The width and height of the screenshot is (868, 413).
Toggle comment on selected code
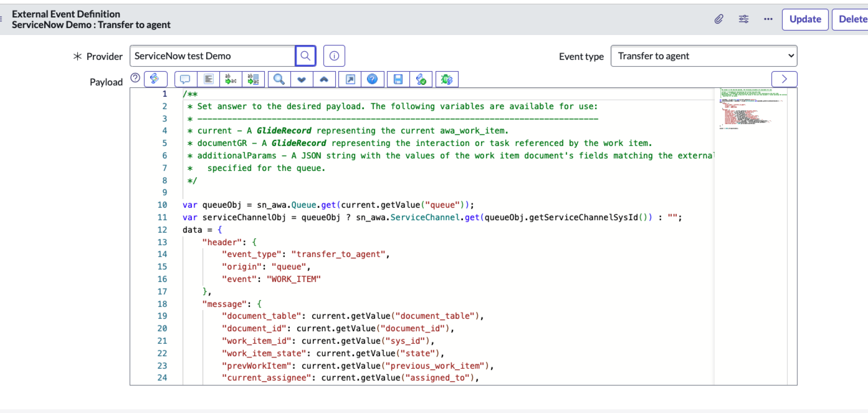click(x=185, y=79)
